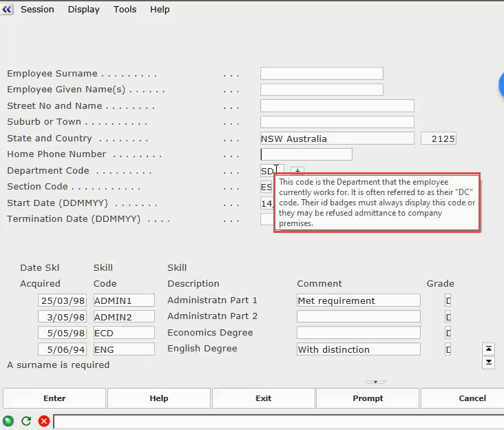Click the plus prompt button beside Department Code
The image size is (504, 430).
pyautogui.click(x=297, y=170)
